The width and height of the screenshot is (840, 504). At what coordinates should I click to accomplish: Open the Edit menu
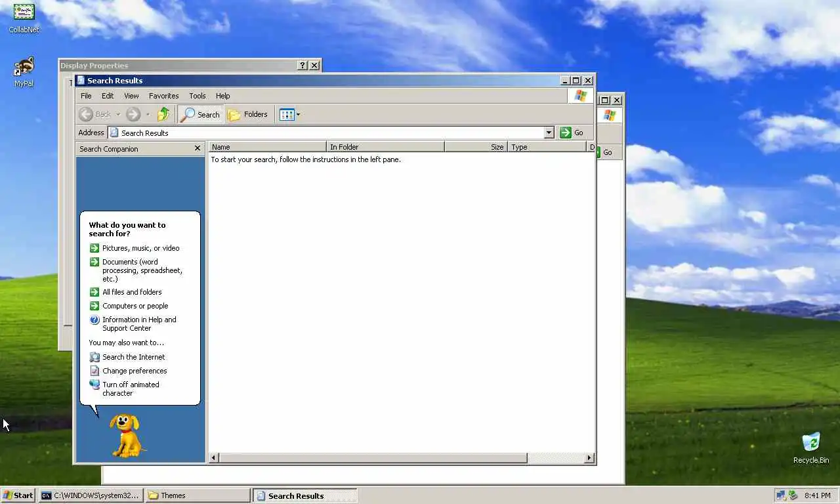coord(108,96)
